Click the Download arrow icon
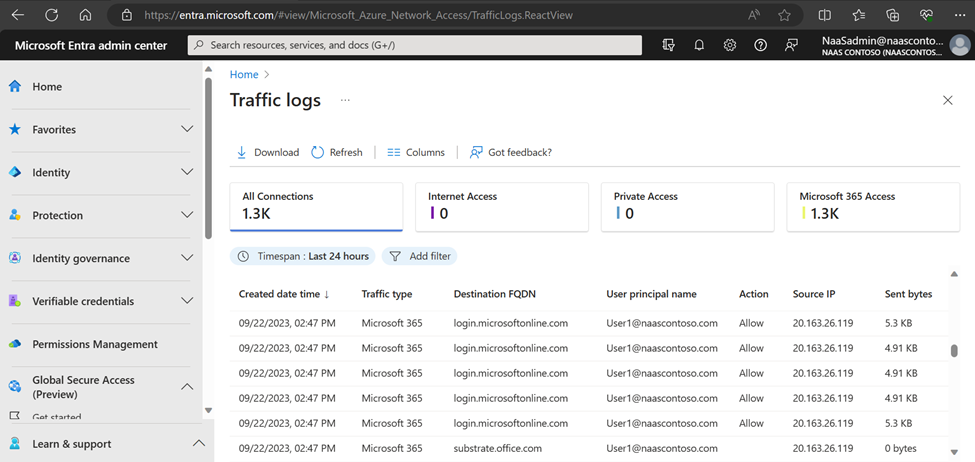This screenshot has height=462, width=975. [x=241, y=152]
